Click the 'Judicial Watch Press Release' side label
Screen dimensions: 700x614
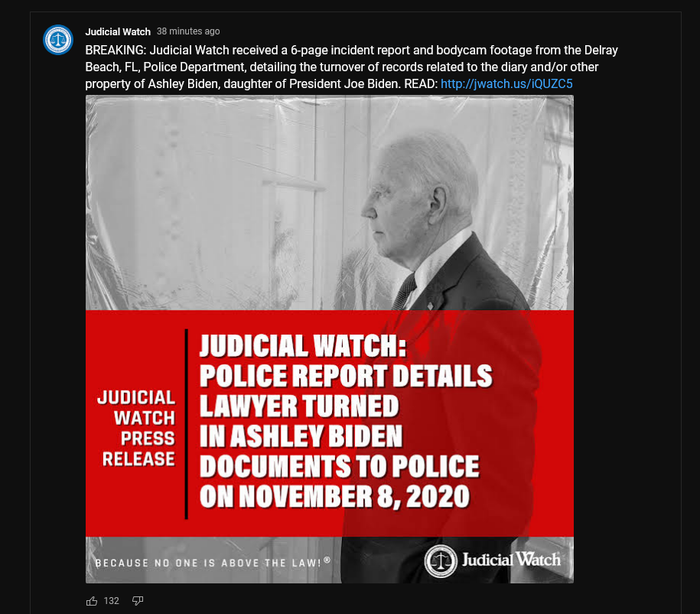(x=137, y=428)
